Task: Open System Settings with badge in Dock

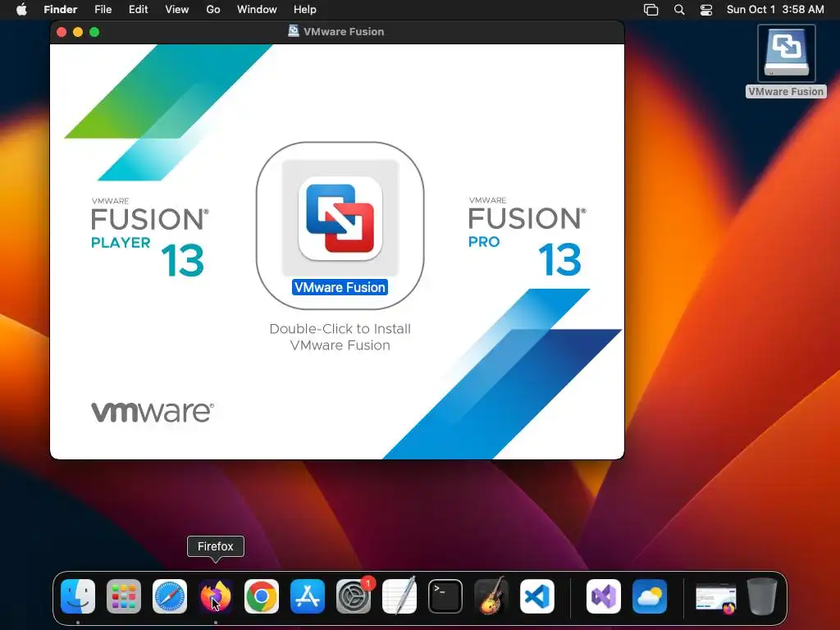Action: click(x=354, y=596)
